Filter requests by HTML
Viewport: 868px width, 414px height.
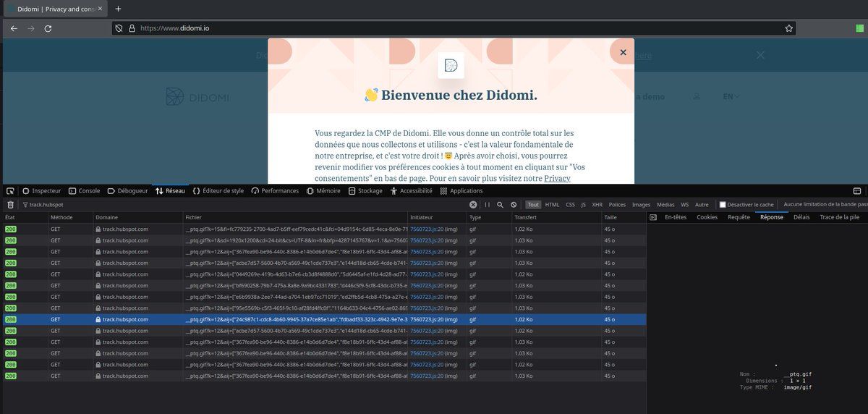pos(552,205)
